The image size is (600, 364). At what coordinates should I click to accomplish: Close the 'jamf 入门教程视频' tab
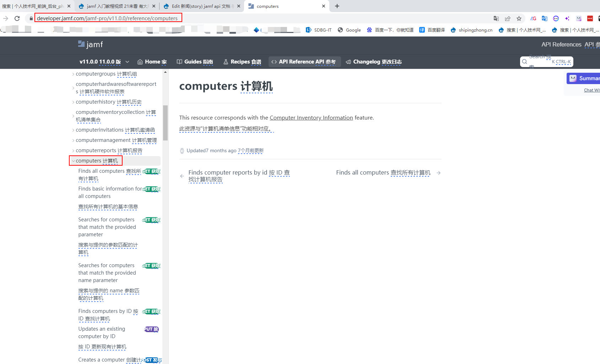[154, 6]
